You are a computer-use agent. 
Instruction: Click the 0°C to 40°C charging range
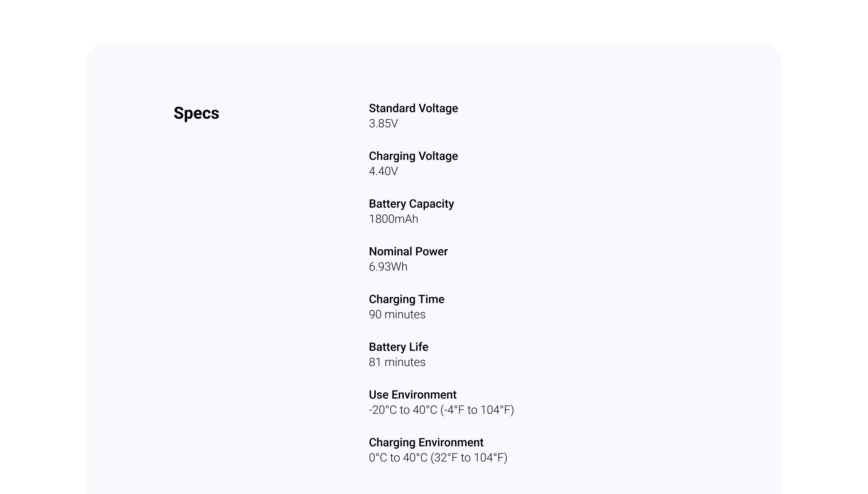point(398,457)
